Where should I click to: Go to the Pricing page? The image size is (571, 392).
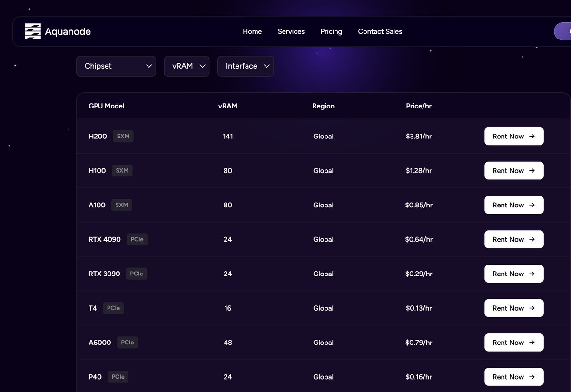(331, 31)
